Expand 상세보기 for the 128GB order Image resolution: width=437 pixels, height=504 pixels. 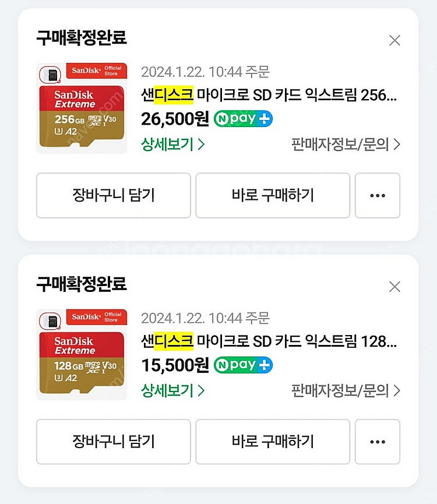(x=173, y=390)
